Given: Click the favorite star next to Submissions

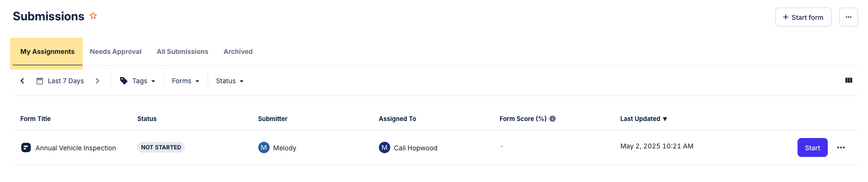Looking at the screenshot, I should click(x=93, y=16).
